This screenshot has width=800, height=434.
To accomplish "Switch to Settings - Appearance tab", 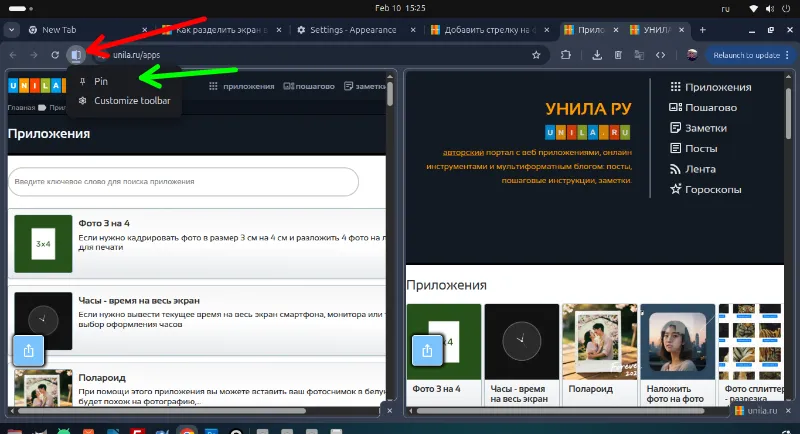I will pyautogui.click(x=354, y=30).
